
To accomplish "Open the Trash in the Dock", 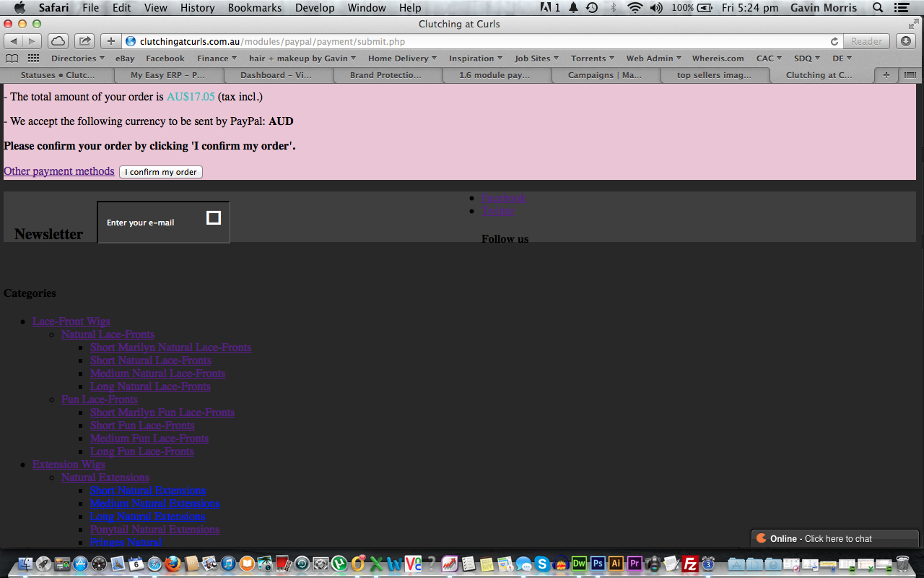I will tap(902, 564).
